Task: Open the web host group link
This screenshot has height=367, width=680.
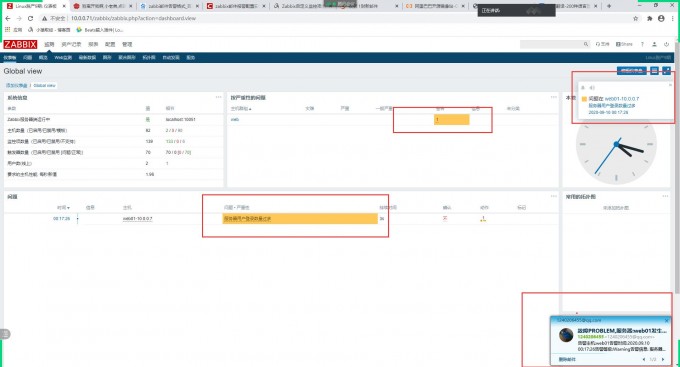Action: pos(235,119)
